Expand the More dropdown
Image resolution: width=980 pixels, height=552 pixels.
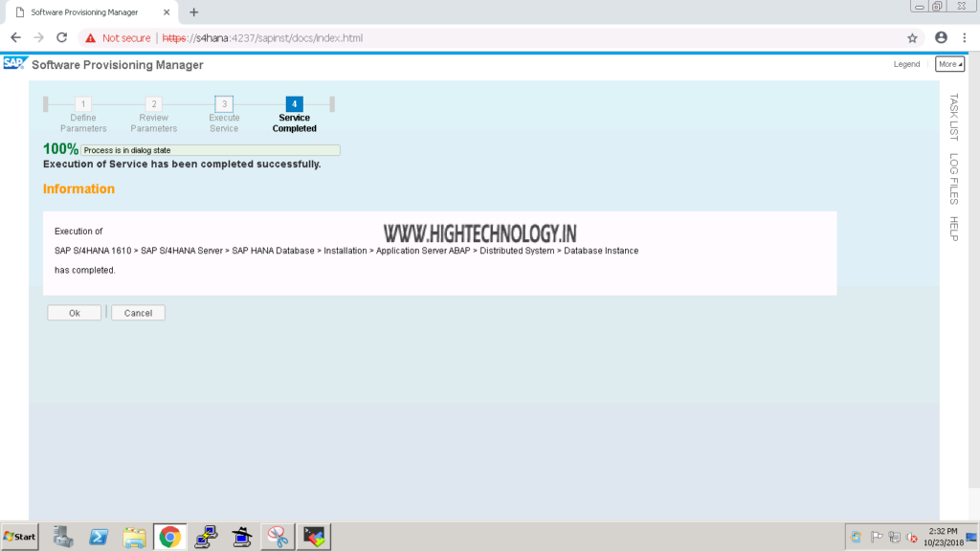tap(949, 64)
